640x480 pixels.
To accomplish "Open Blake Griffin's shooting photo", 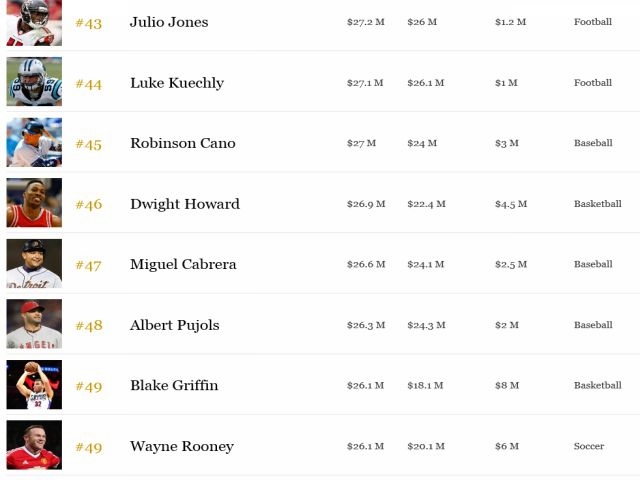I will tap(34, 384).
